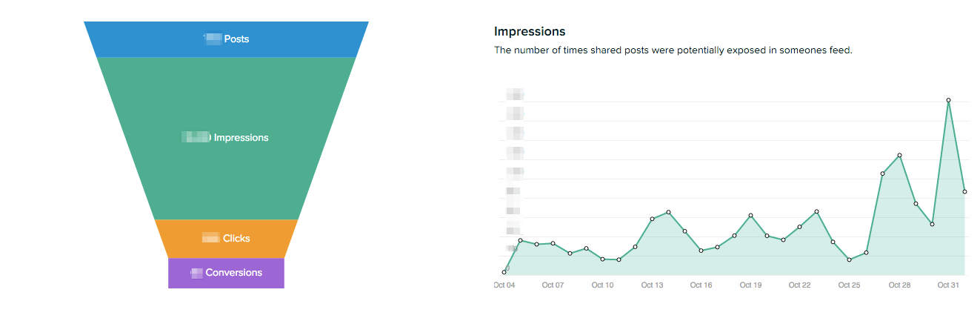Viewport: 980px width, 321px height.
Task: Click the Oct 25 x-axis date label
Action: coord(850,285)
